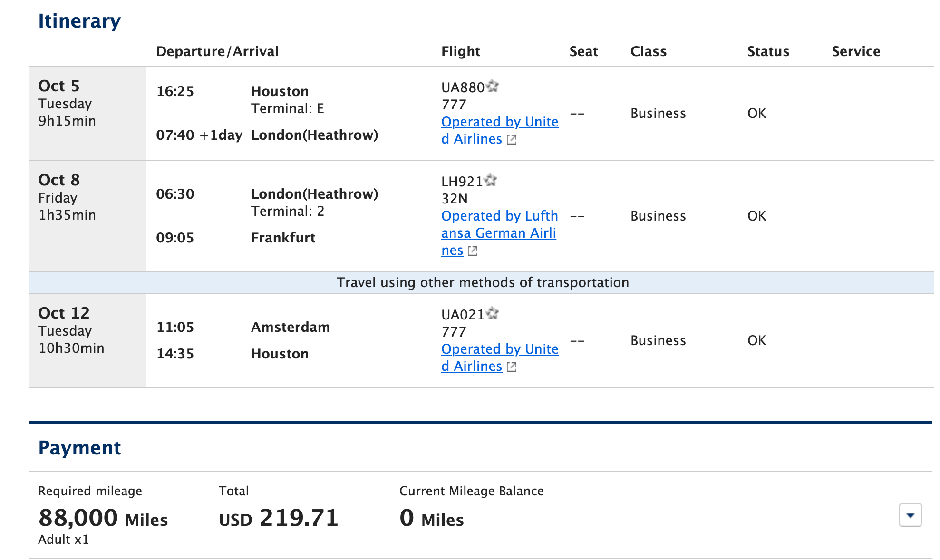Click the Itinerary section heading
The height and width of the screenshot is (560, 940).
[79, 21]
